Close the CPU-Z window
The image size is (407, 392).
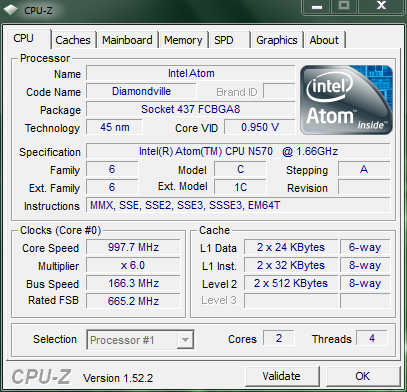381,6
